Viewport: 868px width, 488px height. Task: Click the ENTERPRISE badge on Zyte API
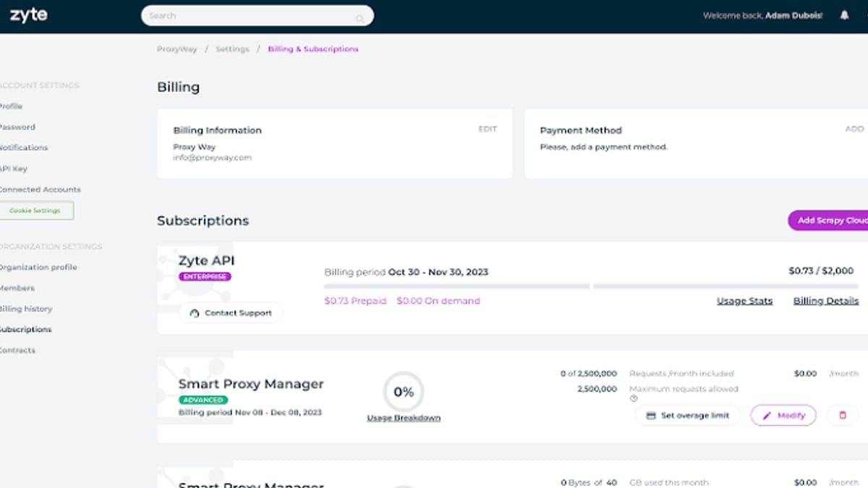coord(205,277)
